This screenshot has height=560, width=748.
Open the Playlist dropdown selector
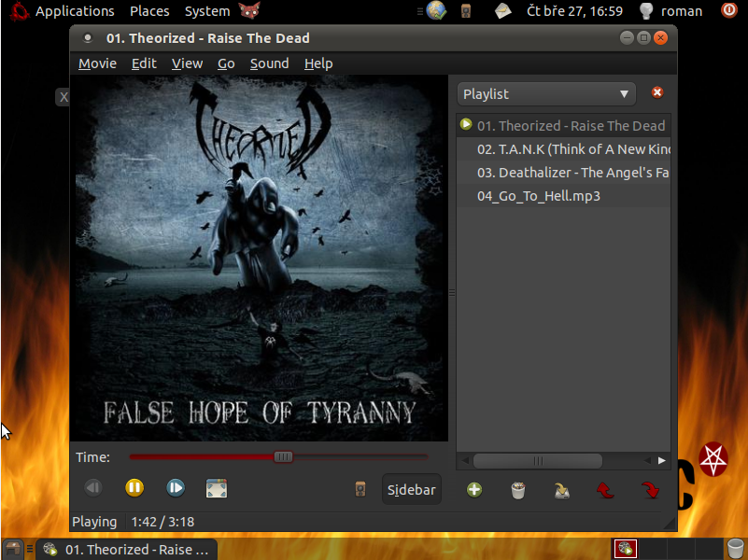coord(546,94)
